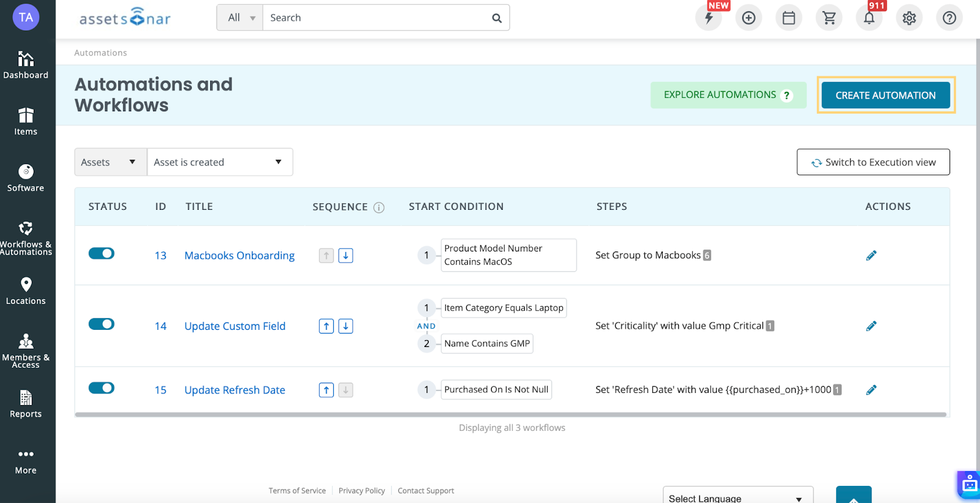980x503 pixels.
Task: Click the Automations breadcrumb
Action: point(100,53)
